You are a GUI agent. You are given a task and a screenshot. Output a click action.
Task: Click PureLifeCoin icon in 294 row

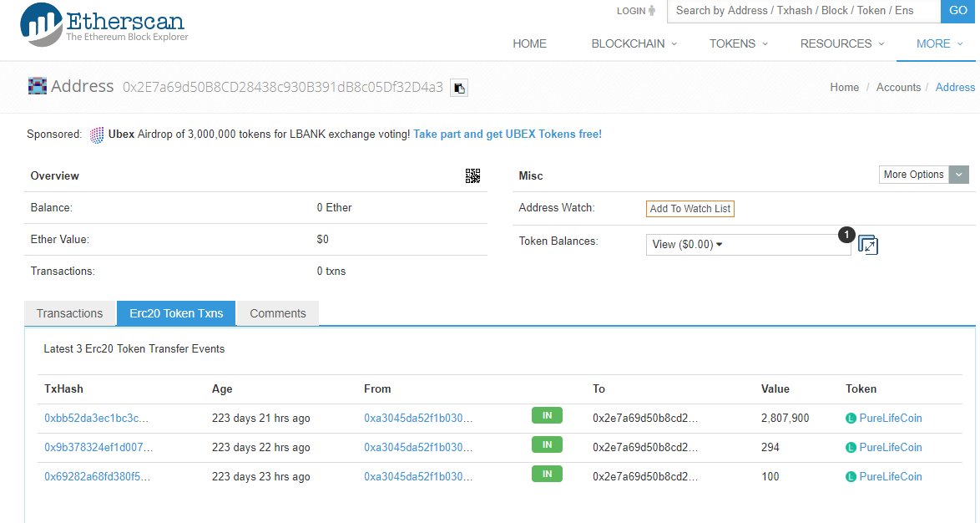tap(851, 448)
